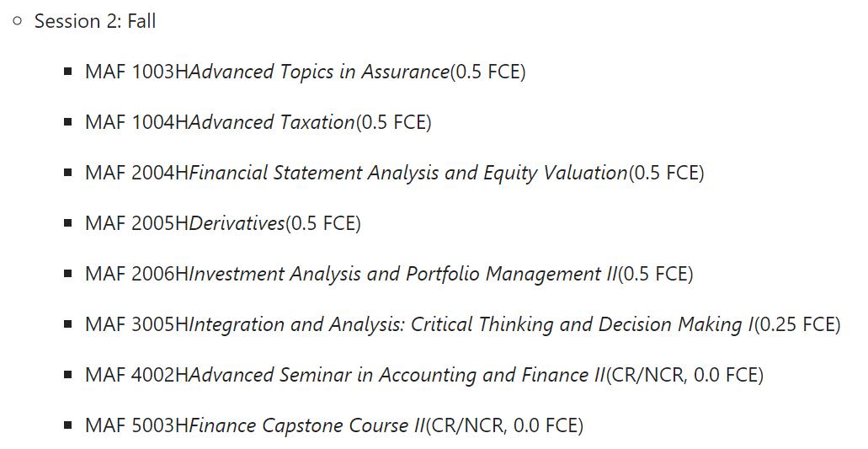Select the Finance Capstone Course II title
The width and height of the screenshot is (868, 449).
306,425
